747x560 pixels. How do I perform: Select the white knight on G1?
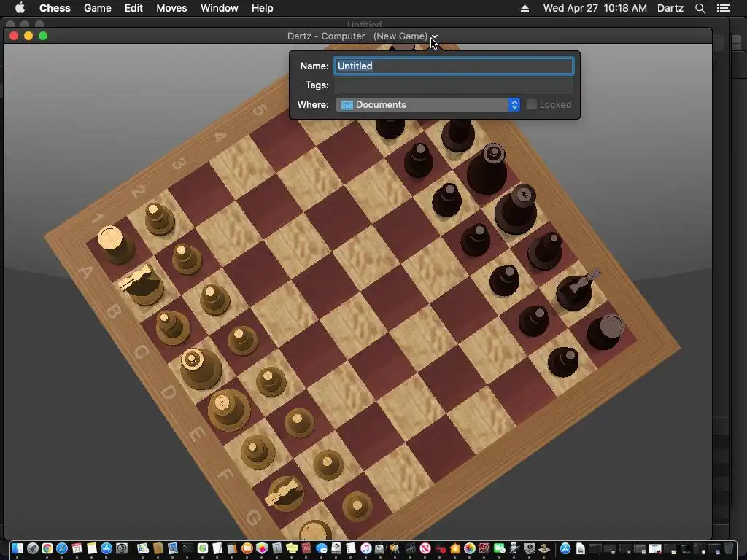285,494
